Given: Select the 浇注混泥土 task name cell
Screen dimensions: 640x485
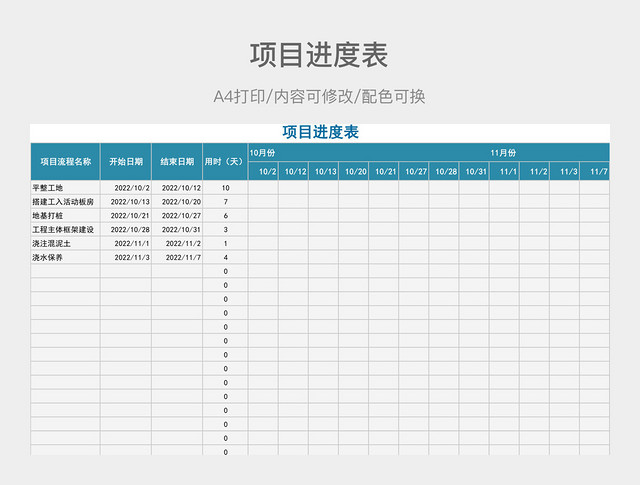Looking at the screenshot, I should (65, 243).
